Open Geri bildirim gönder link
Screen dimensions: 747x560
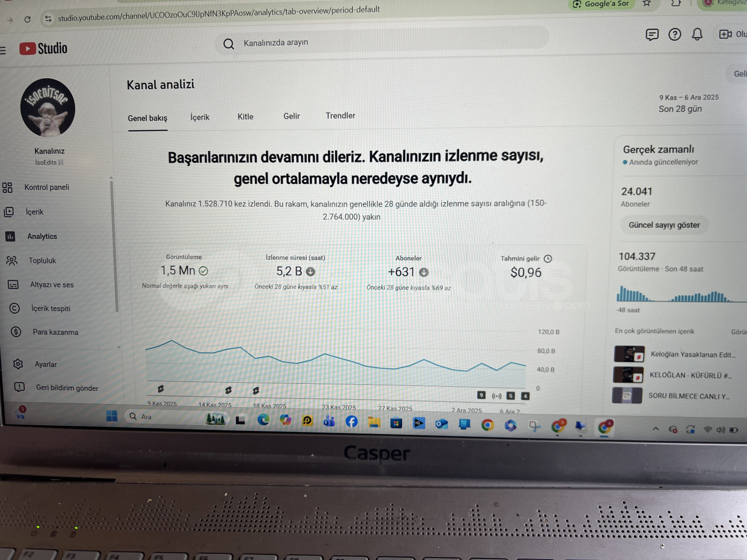click(67, 388)
